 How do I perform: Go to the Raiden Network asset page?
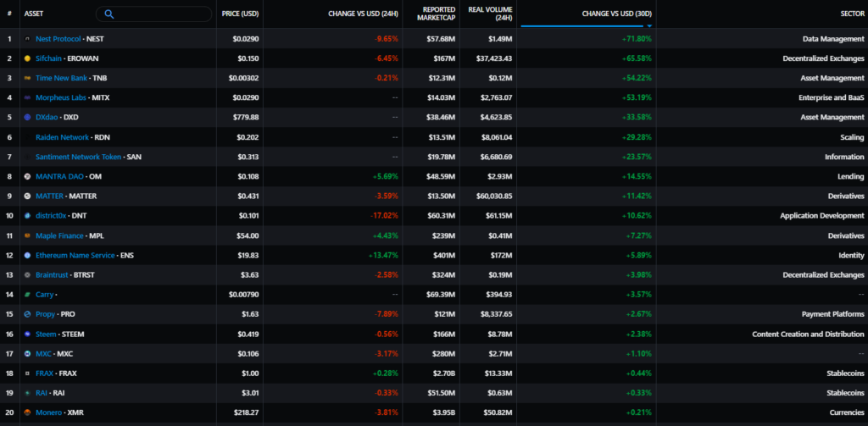point(63,137)
